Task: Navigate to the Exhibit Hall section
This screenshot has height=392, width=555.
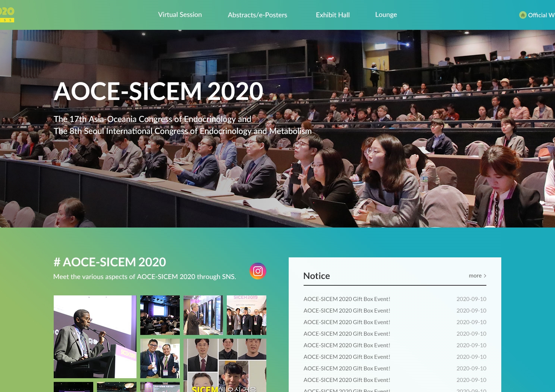Action: pyautogui.click(x=333, y=15)
